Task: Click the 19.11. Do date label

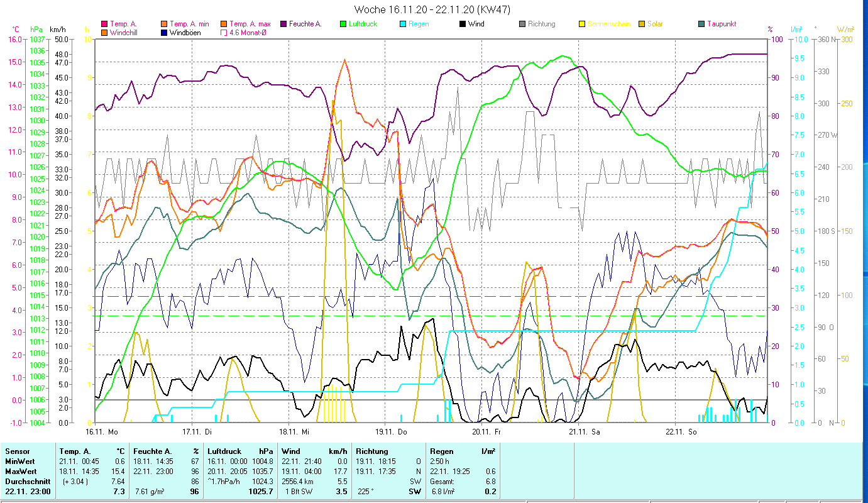Action: 391,431
